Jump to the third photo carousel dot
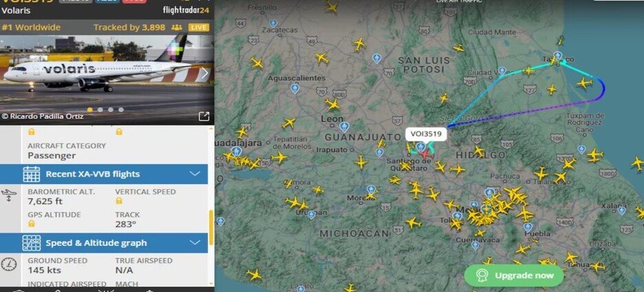644x292 pixels. [111, 109]
